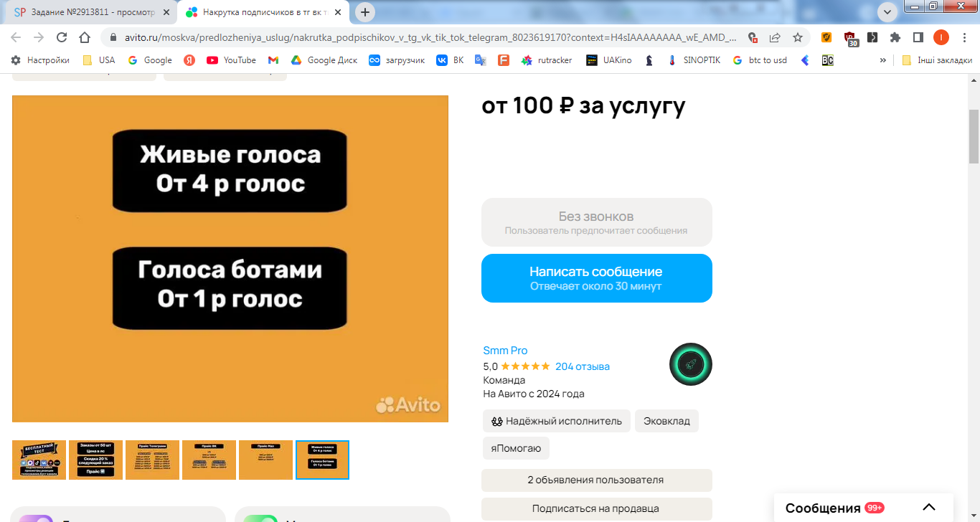Viewport: 980px width, 522px height.
Task: Open Google Диск bookmark
Action: pyautogui.click(x=324, y=60)
